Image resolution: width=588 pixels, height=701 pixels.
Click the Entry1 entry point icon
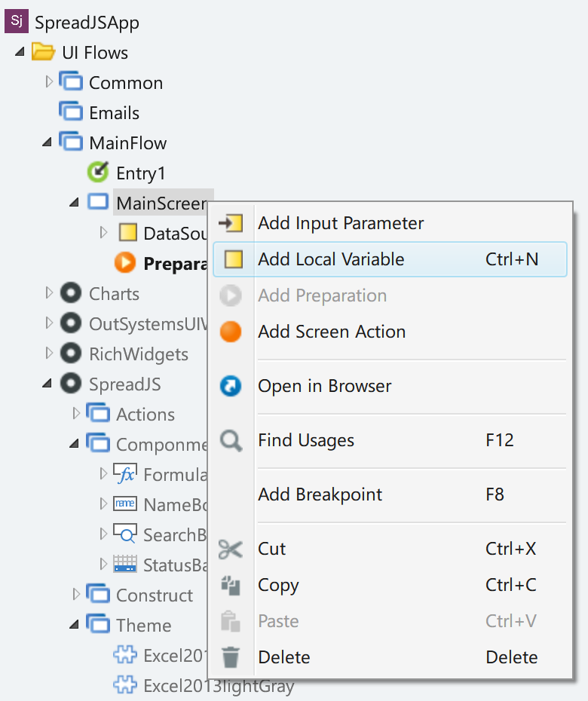click(98, 172)
